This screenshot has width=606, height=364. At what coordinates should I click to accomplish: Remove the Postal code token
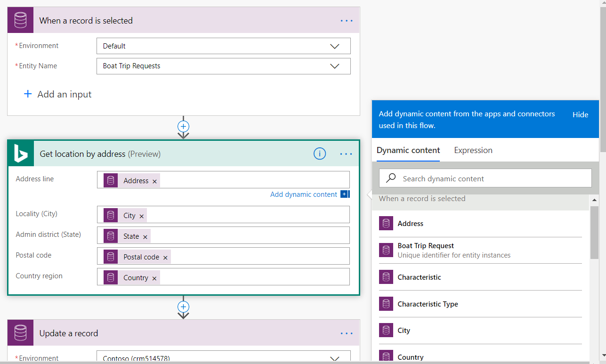tap(165, 258)
